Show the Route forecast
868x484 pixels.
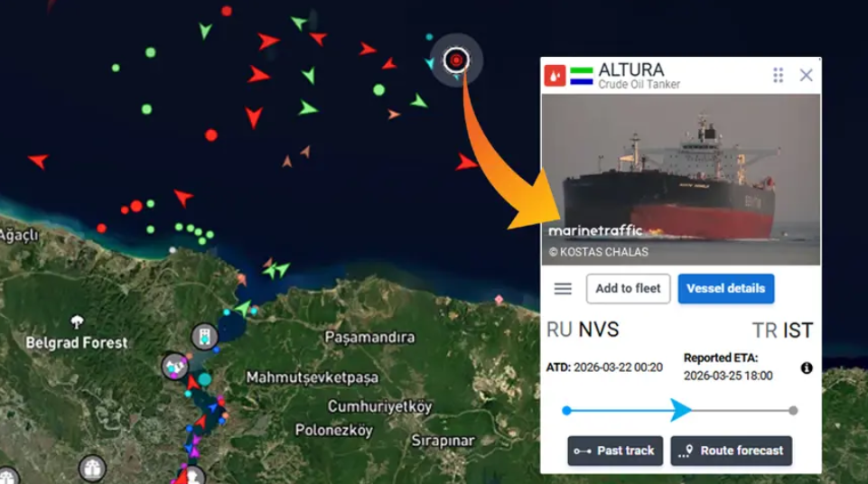click(732, 451)
